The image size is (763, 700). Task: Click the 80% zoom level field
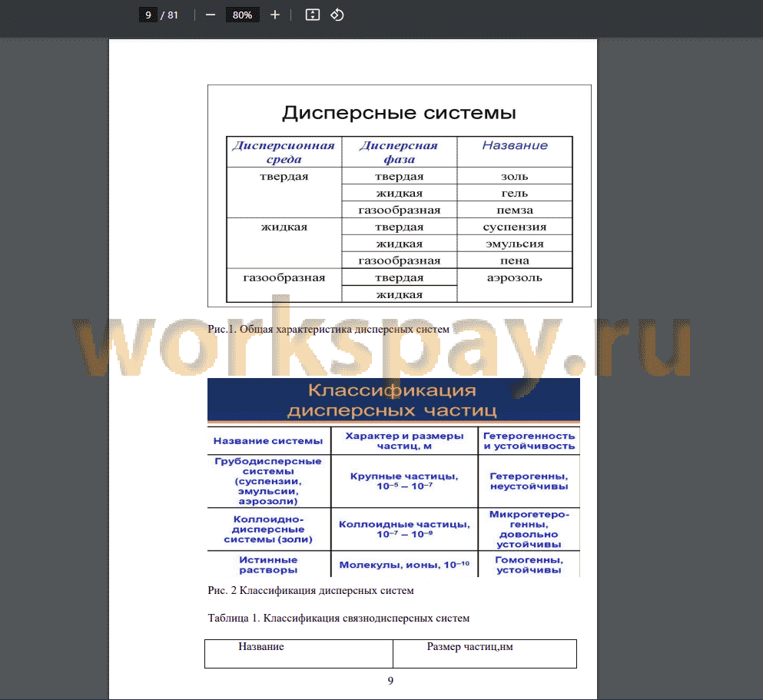[242, 15]
